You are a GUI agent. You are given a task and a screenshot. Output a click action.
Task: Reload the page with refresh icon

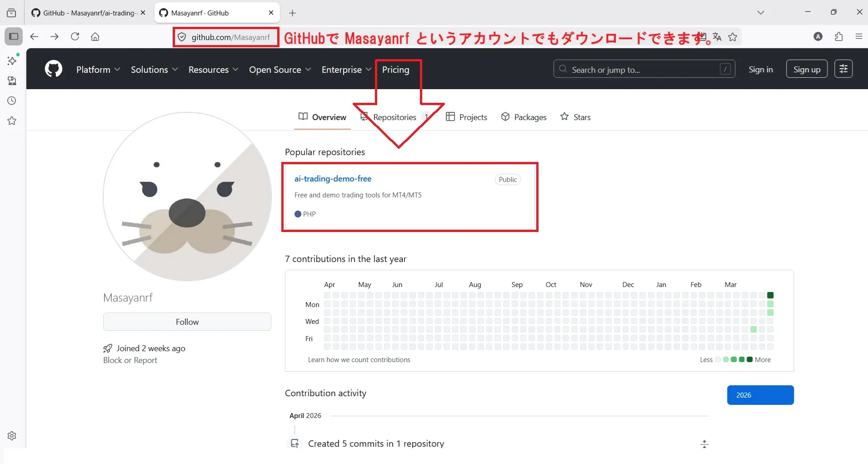pyautogui.click(x=75, y=37)
